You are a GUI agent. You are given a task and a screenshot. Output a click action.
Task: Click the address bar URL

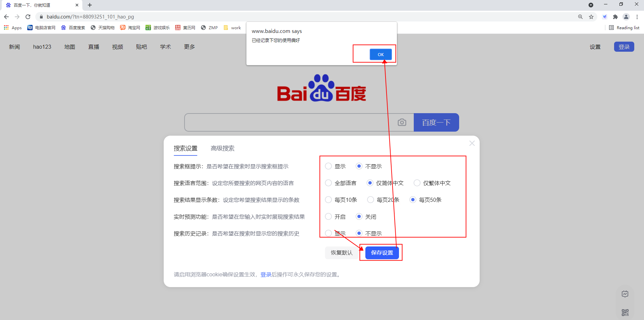pos(90,17)
